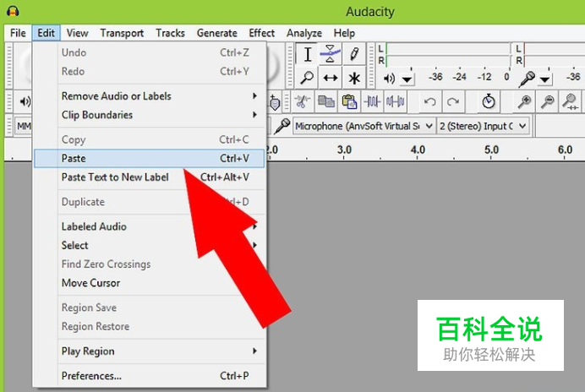Click Region Save menu entry
This screenshot has height=392, width=585.
[150, 308]
